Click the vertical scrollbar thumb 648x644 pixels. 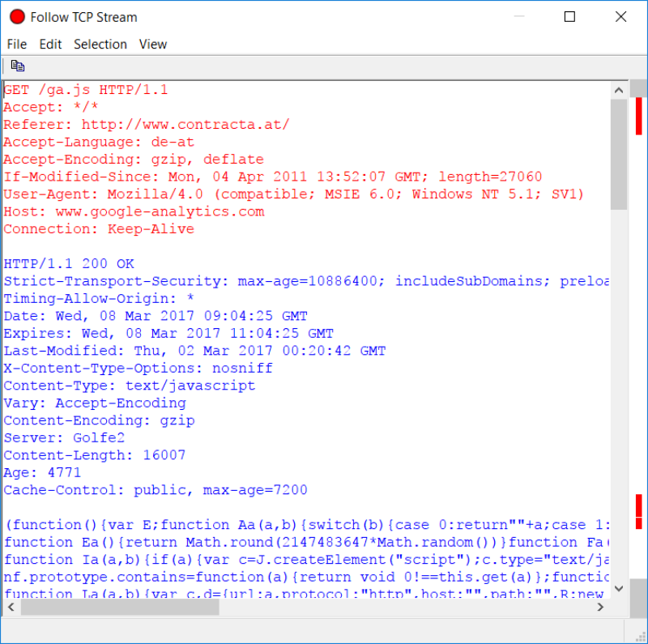619,154
